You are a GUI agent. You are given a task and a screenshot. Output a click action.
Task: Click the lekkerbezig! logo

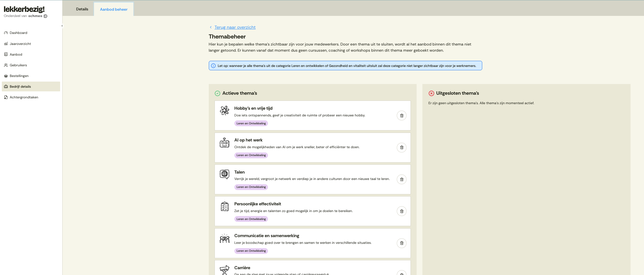[24, 9]
